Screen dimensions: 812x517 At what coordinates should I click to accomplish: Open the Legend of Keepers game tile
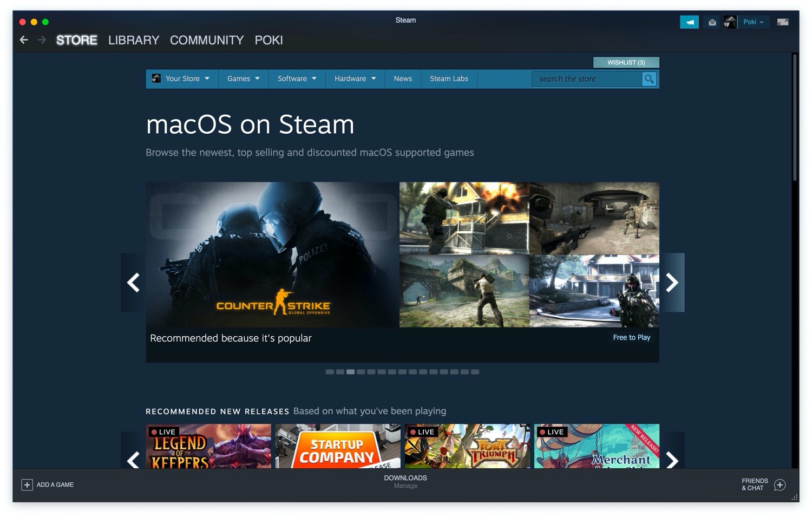click(208, 446)
